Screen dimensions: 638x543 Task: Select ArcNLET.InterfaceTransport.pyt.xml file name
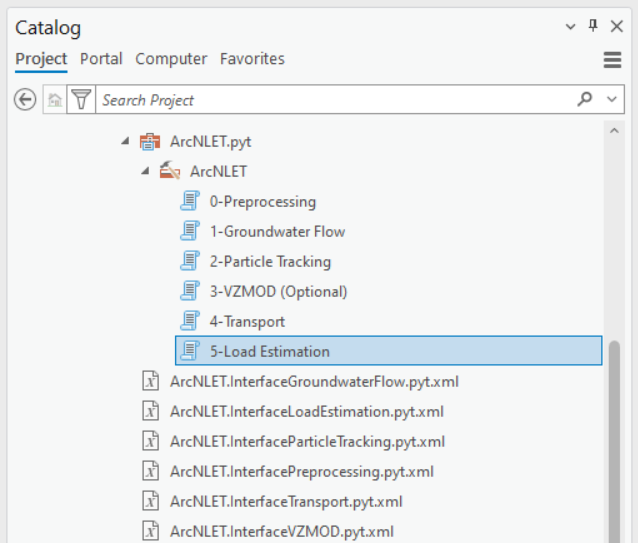pyautogui.click(x=286, y=502)
